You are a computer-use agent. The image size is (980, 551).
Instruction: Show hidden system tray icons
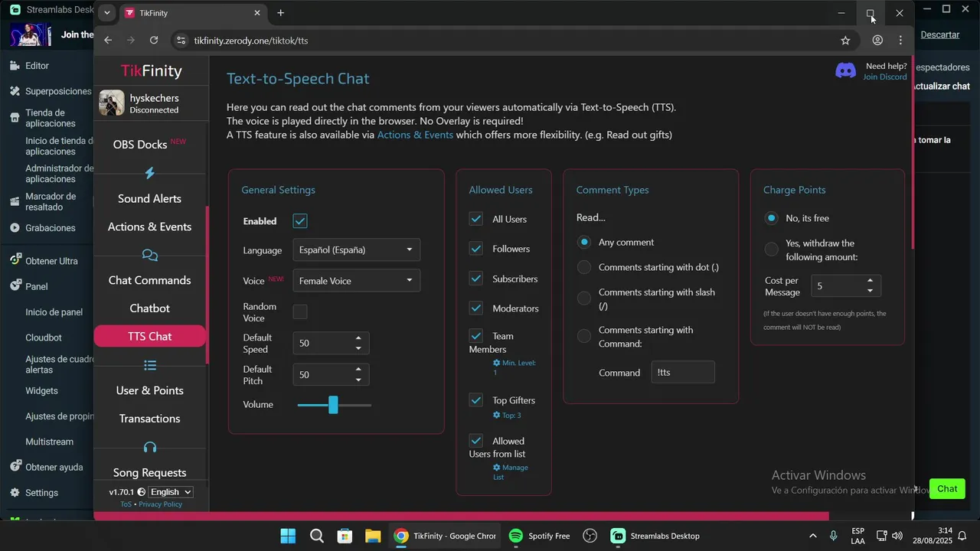812,536
